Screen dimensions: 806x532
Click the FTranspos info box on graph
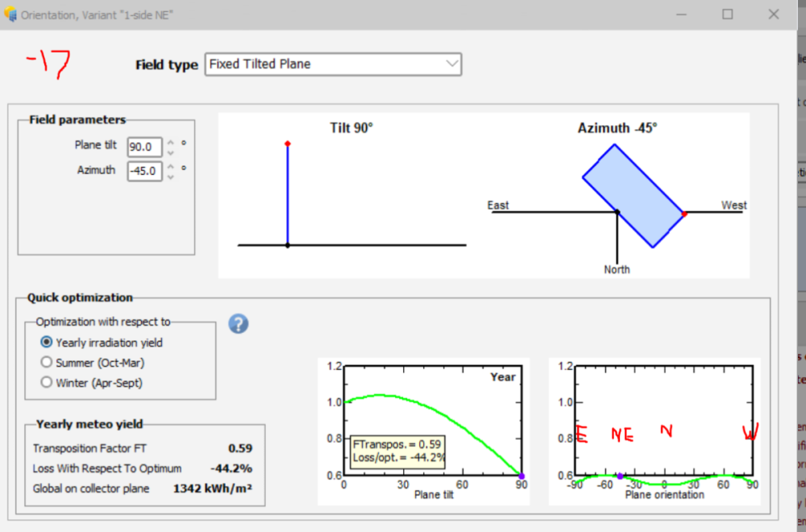click(x=397, y=451)
